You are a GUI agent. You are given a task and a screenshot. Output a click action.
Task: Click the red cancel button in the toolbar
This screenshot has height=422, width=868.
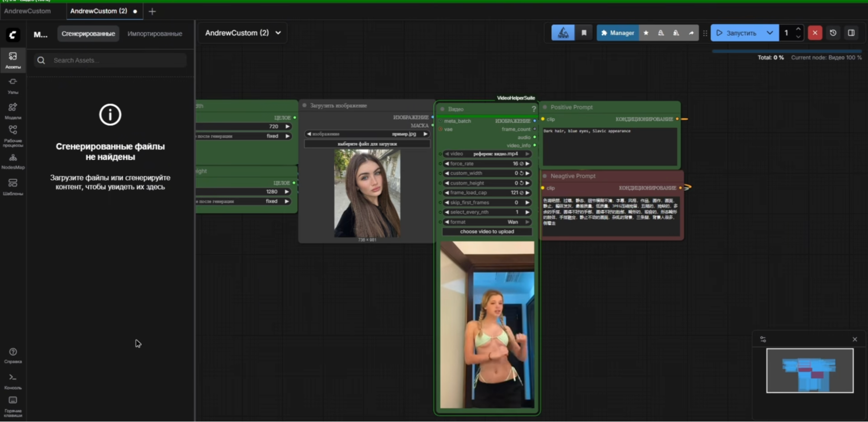815,33
